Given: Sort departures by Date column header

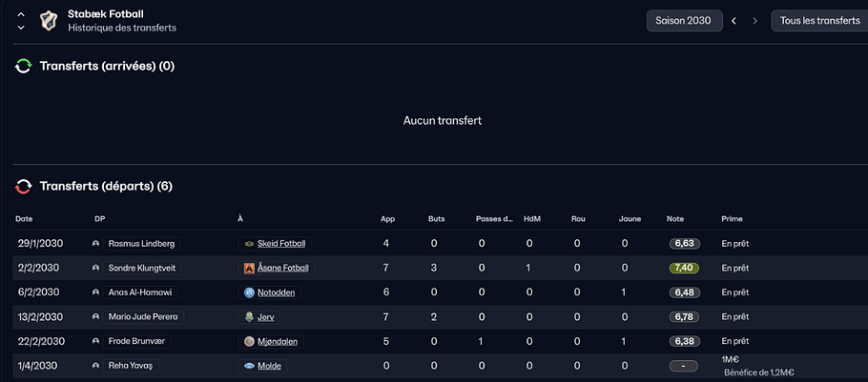Looking at the screenshot, I should coord(24,219).
